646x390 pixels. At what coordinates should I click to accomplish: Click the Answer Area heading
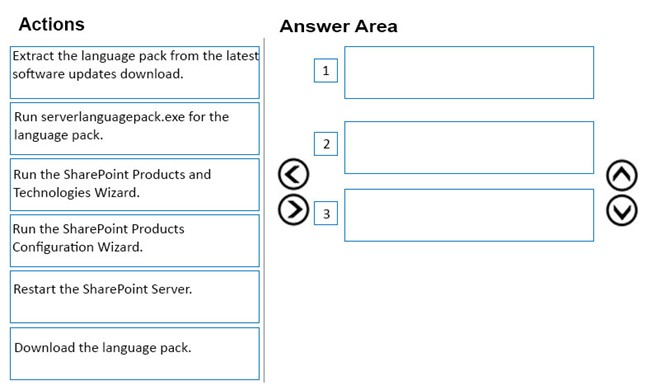(x=338, y=26)
